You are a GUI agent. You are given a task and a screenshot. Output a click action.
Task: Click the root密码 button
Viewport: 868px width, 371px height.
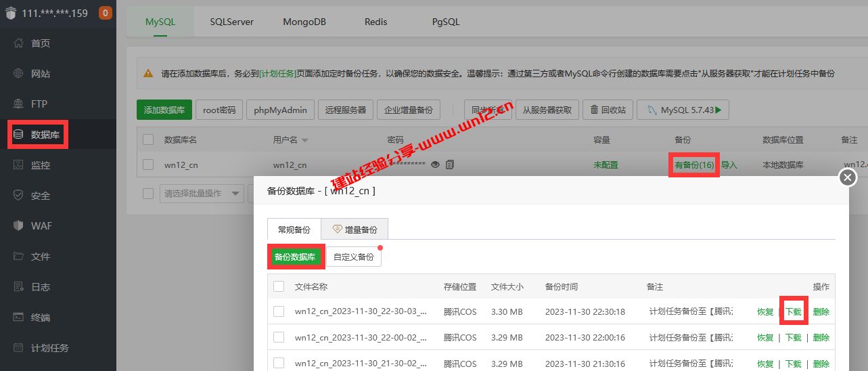[219, 110]
